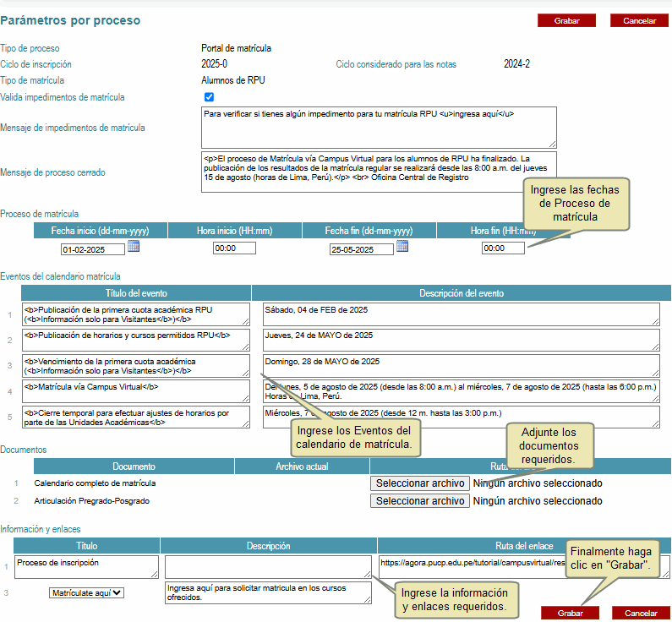Edit the agora.pucp.edu.pe link route field
672x622 pixels.
click(x=524, y=567)
